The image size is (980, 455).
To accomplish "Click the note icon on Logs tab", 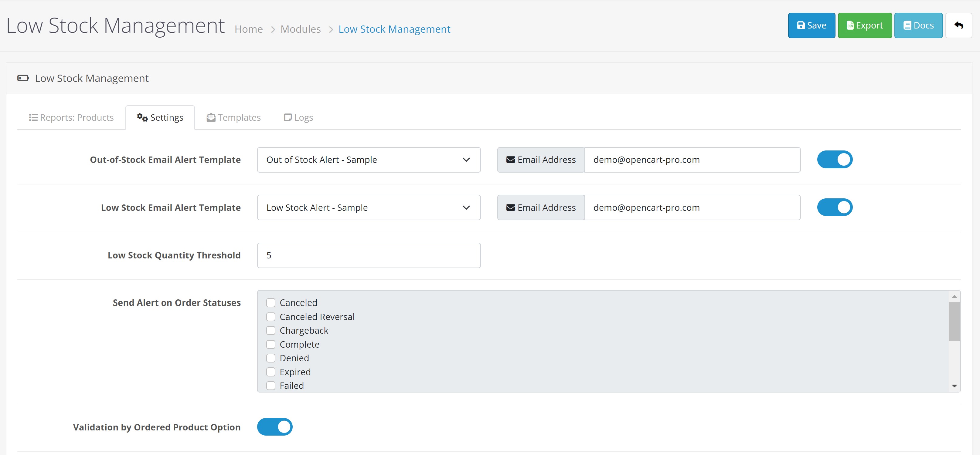I will (x=288, y=117).
